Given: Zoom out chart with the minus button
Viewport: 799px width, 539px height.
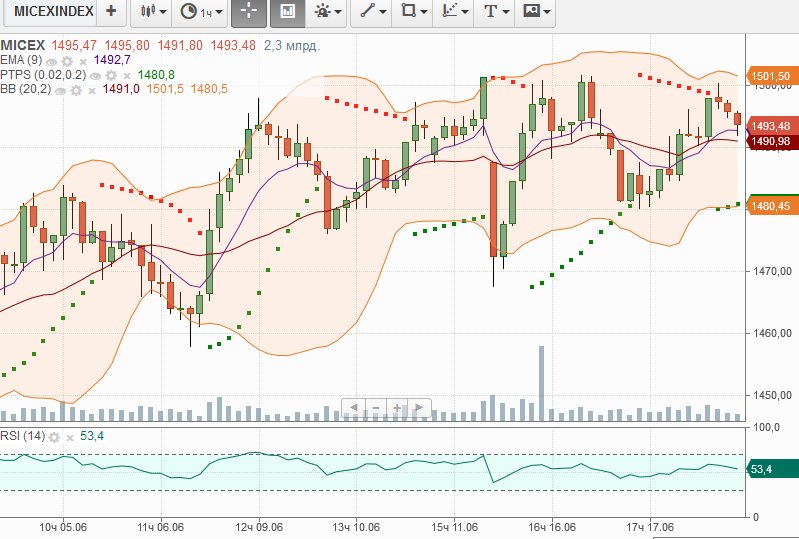Looking at the screenshot, I should pos(376,408).
